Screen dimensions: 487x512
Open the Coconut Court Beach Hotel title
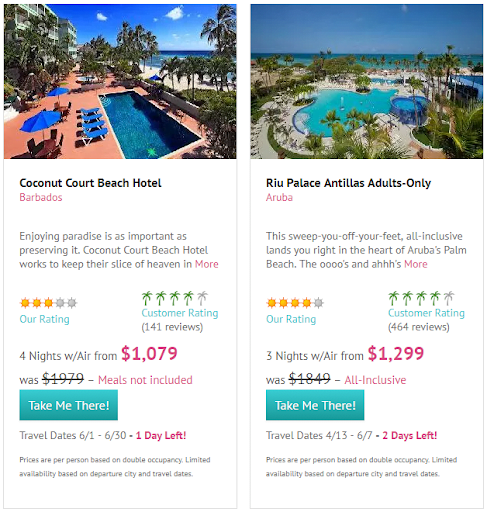point(90,183)
